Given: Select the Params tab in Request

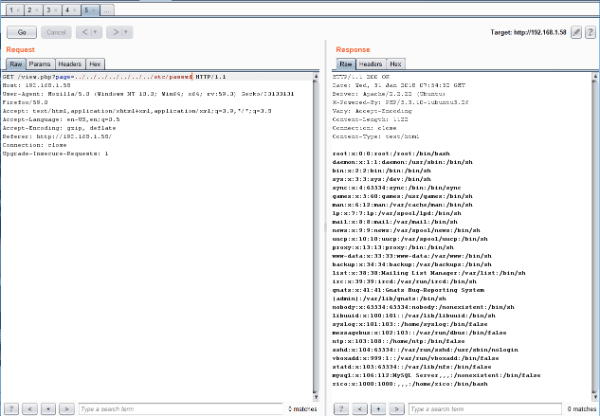Looking at the screenshot, I should point(40,64).
